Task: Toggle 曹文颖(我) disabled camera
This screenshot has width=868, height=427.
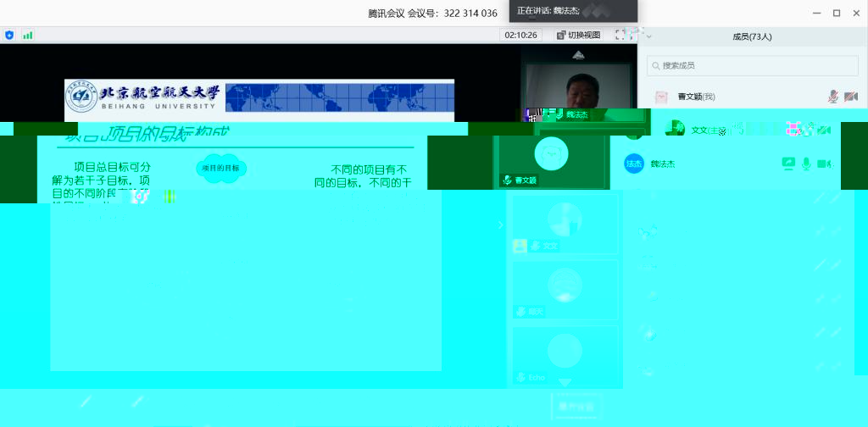Action: click(x=850, y=97)
